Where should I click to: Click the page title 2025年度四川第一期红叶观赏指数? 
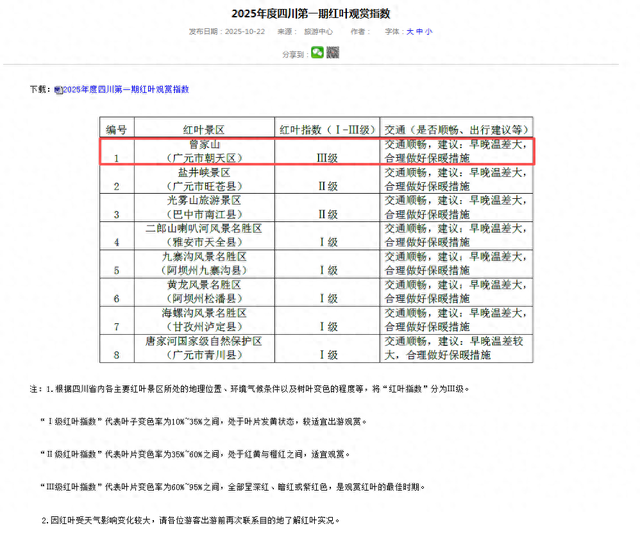311,13
